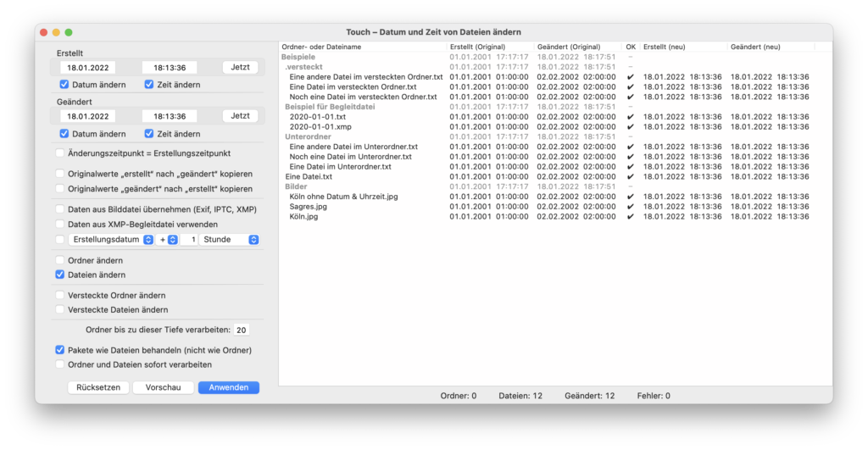The height and width of the screenshot is (450, 868).
Task: Select the Bilder folder row
Action: pos(556,186)
